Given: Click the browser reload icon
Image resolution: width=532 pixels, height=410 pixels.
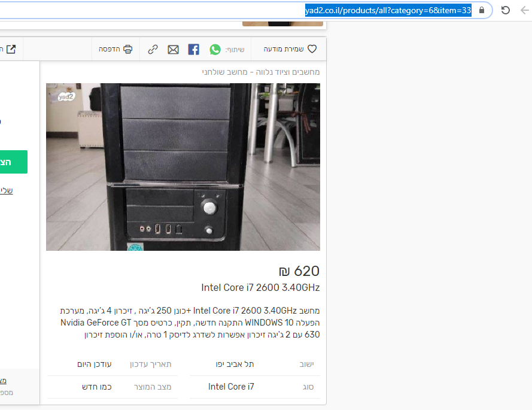Looking at the screenshot, I should coord(505,10).
